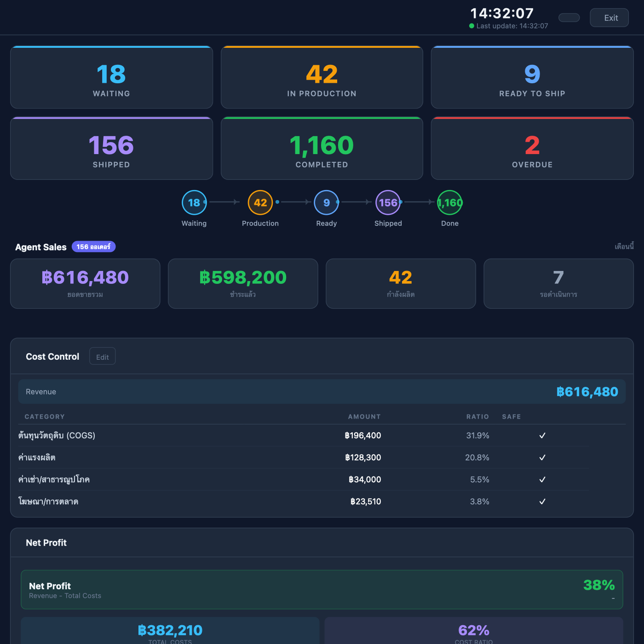Image resolution: width=644 pixels, height=644 pixels.
Task: Click the Net Profit 38% banner
Action: (322, 590)
